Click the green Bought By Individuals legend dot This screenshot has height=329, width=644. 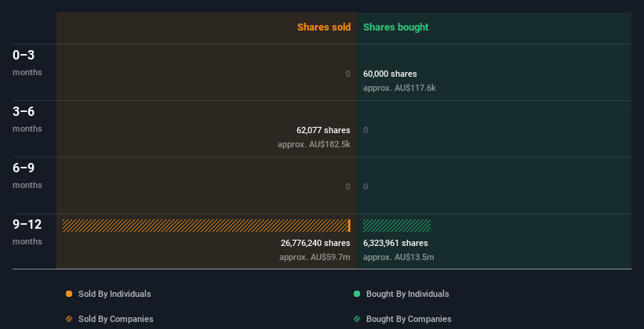point(357,294)
